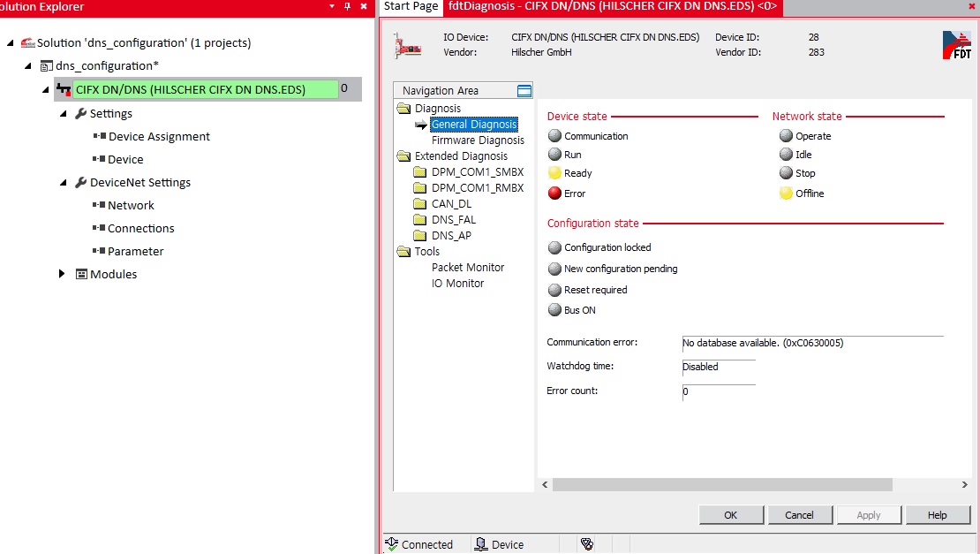980x554 pixels.
Task: Click the Apply button
Action: point(868,514)
